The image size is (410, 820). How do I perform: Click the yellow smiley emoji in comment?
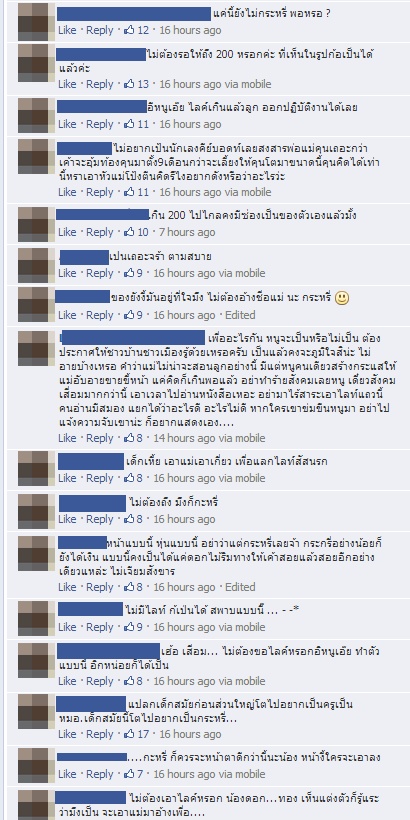pos(342,298)
